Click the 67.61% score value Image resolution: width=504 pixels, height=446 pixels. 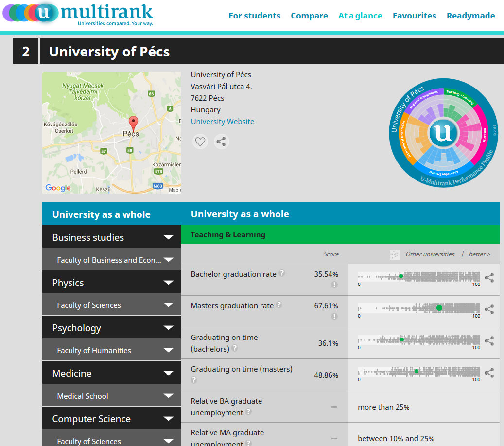pyautogui.click(x=326, y=305)
